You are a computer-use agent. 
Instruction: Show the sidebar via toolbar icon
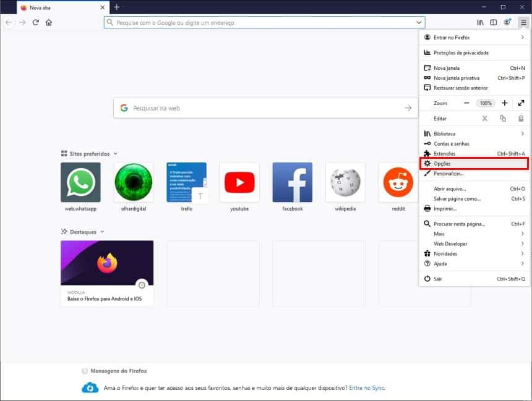click(x=493, y=22)
